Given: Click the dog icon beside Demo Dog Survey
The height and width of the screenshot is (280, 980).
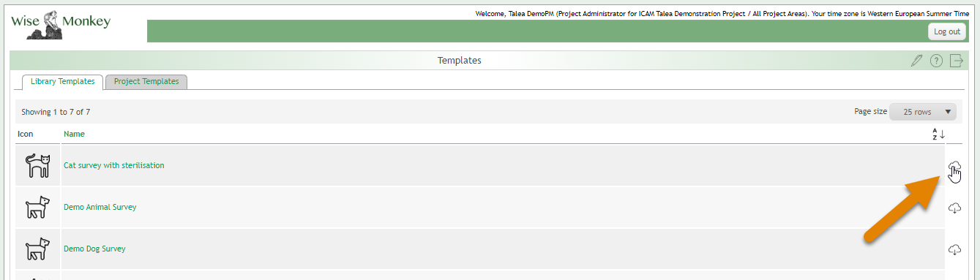Looking at the screenshot, I should [x=37, y=249].
